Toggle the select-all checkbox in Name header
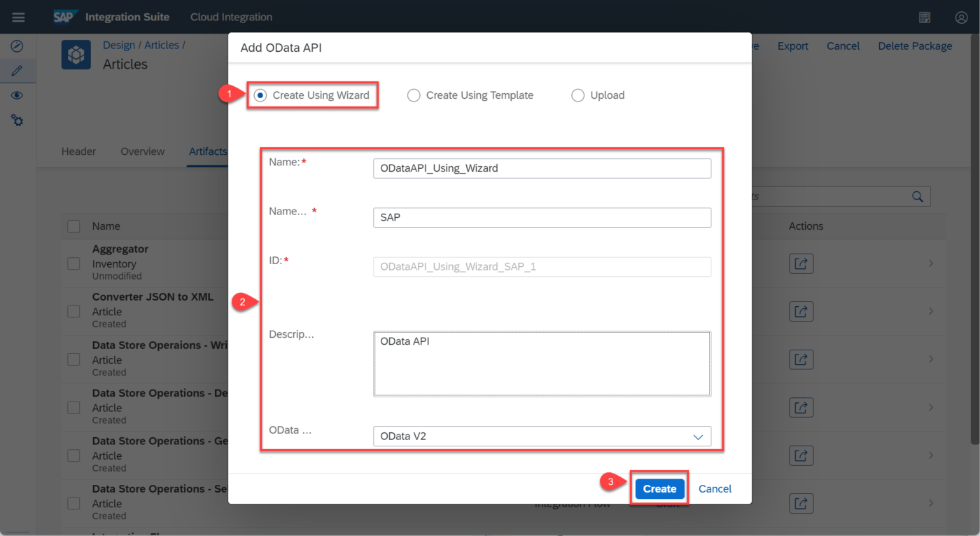This screenshot has height=536, width=980. coord(73,226)
